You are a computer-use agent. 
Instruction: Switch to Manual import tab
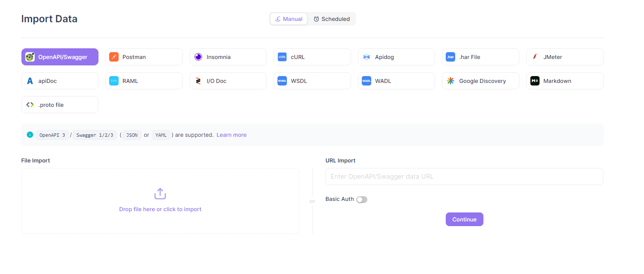[289, 19]
